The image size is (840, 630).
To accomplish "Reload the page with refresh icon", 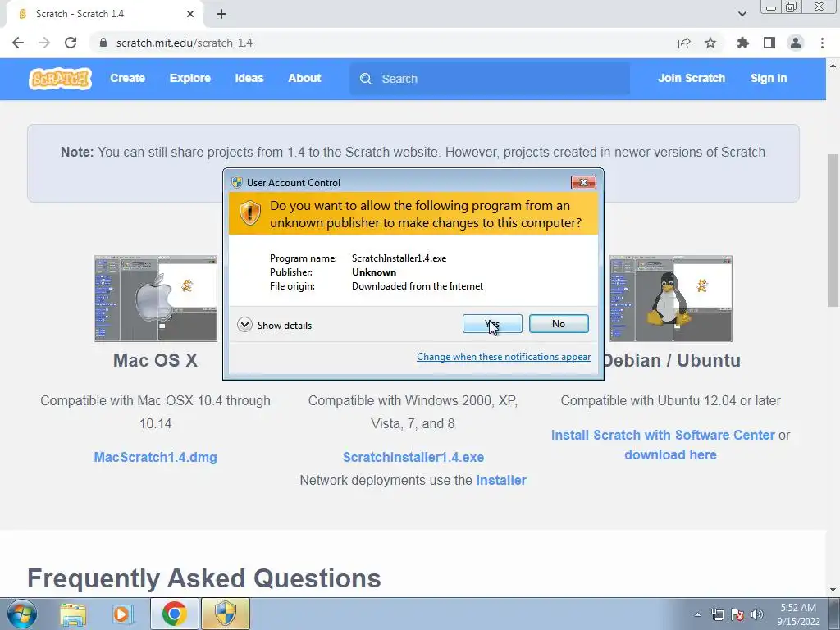I will 71,43.
